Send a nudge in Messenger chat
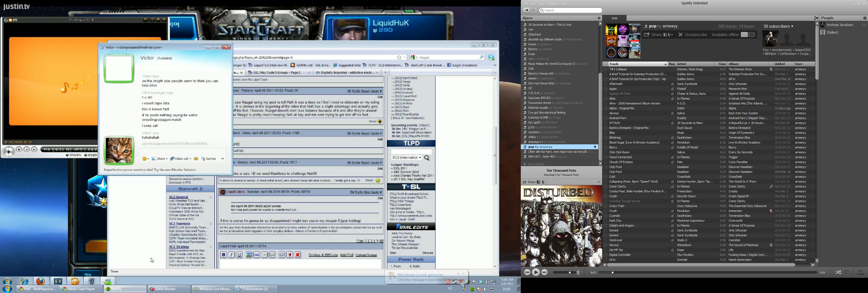The height and width of the screenshot is (293, 868). click(196, 158)
